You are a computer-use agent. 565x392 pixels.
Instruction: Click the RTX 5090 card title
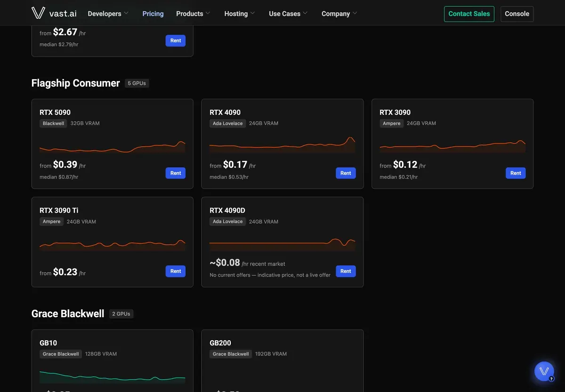[55, 112]
